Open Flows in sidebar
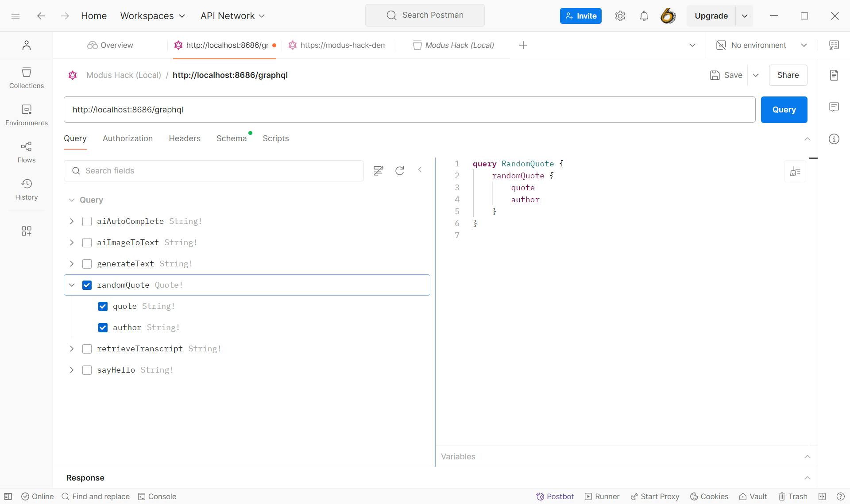 (x=27, y=153)
